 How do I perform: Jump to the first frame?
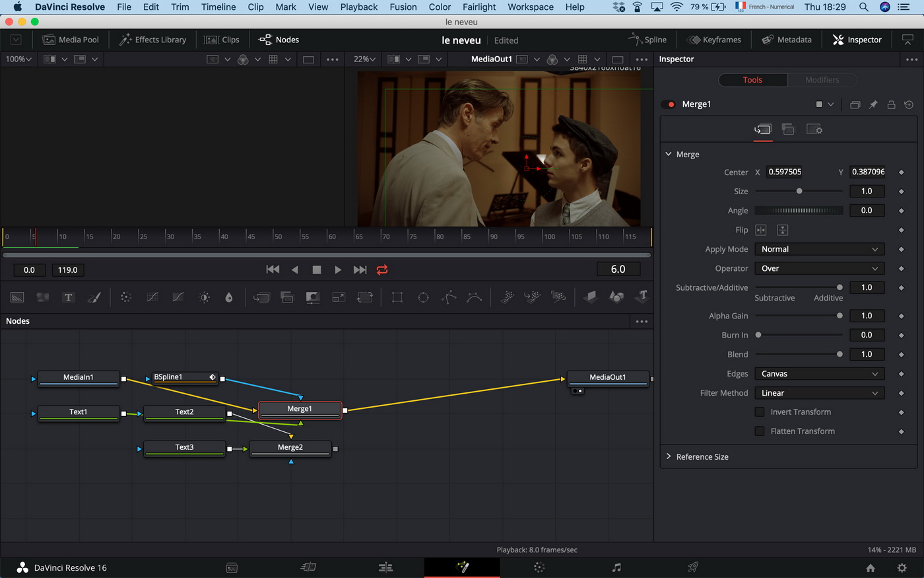click(x=273, y=270)
